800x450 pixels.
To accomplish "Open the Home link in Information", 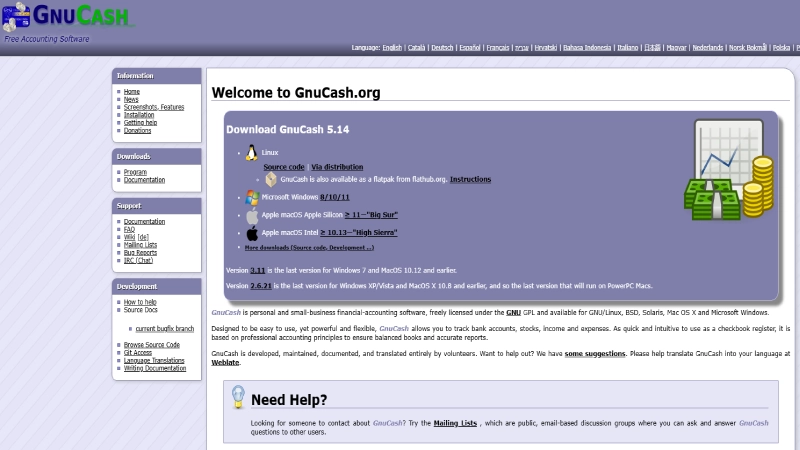I will [132, 92].
